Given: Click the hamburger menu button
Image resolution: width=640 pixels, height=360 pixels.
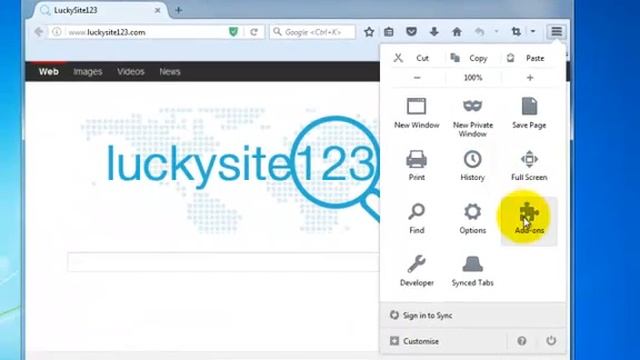Looking at the screenshot, I should point(556,31).
